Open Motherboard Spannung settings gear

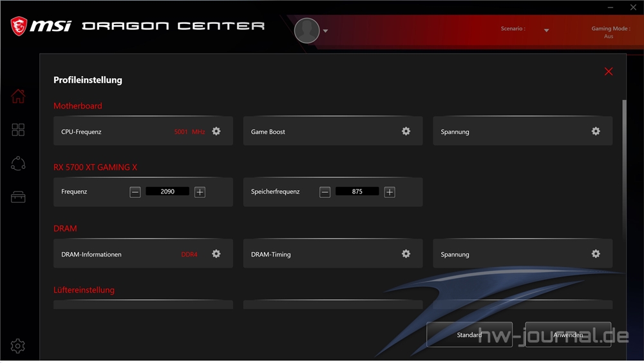(x=596, y=131)
